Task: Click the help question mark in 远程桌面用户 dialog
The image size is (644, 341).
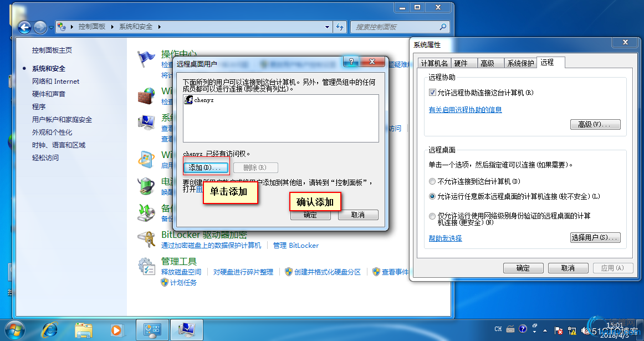Action: tap(351, 62)
